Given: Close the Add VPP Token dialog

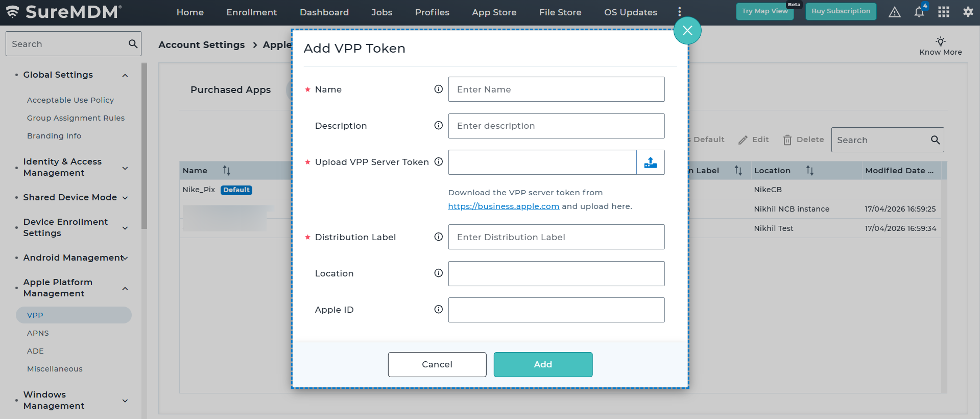Looking at the screenshot, I should coord(687,31).
